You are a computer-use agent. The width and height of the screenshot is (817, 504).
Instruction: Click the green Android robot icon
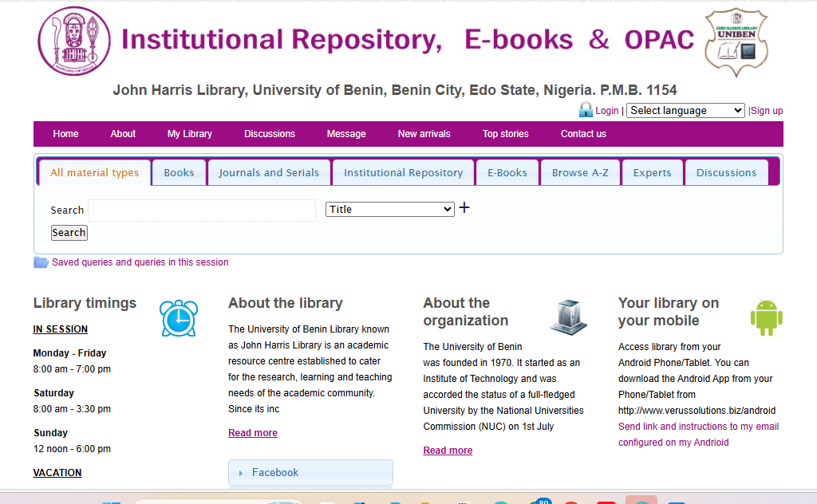pyautogui.click(x=767, y=317)
